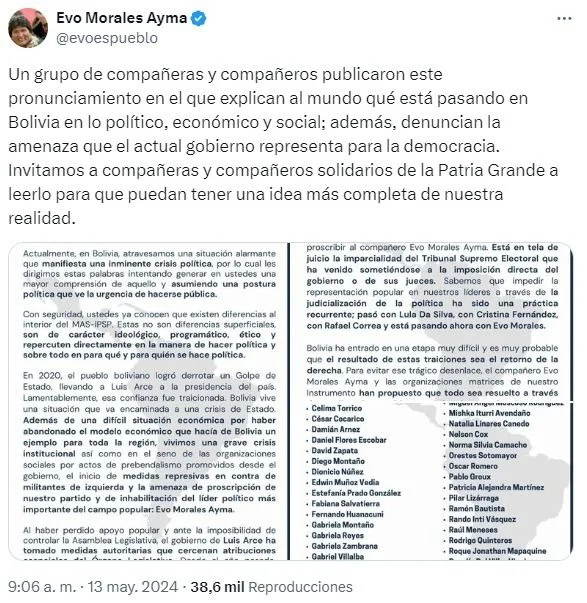
Task: Click paragraph beginning 'Bolivia ha entrado en una etapa'
Action: pos(432,370)
